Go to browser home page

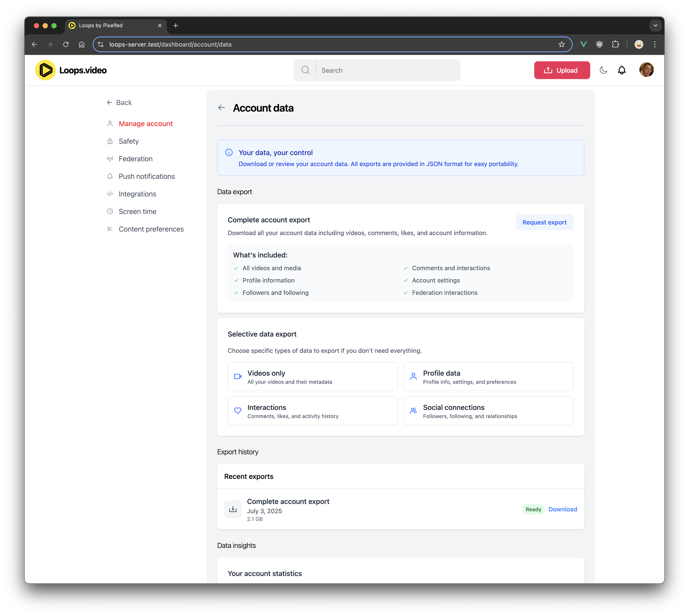(81, 44)
